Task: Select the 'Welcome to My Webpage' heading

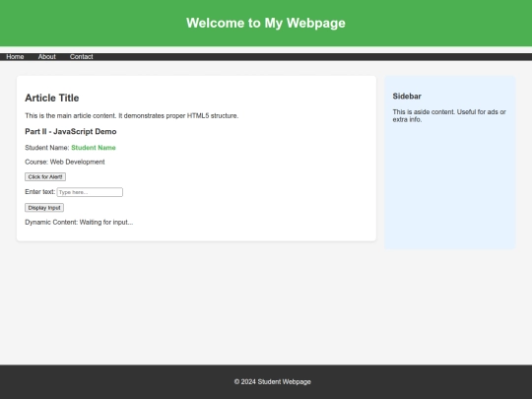Action: tap(266, 23)
